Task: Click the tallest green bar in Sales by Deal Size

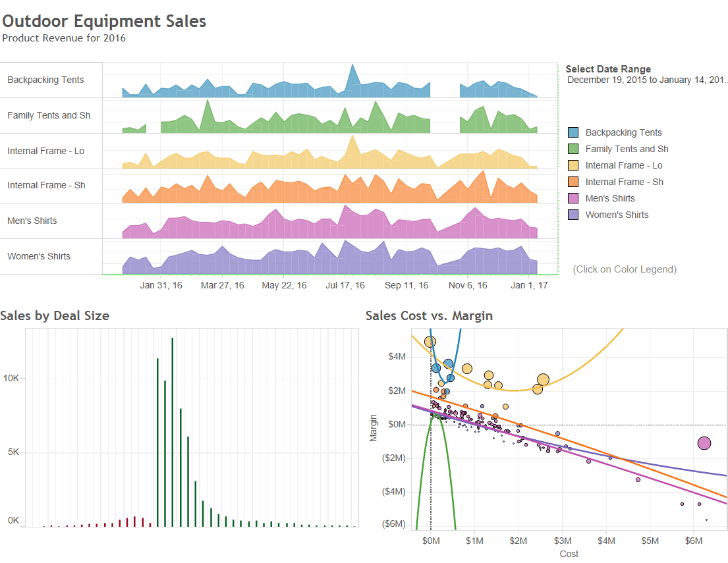Action: tap(173, 431)
